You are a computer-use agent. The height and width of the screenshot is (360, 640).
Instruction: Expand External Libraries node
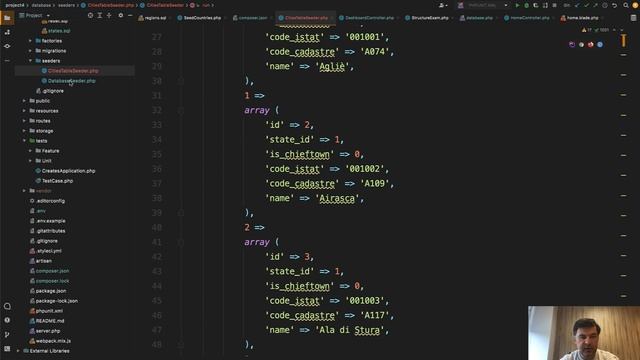(x=18, y=351)
